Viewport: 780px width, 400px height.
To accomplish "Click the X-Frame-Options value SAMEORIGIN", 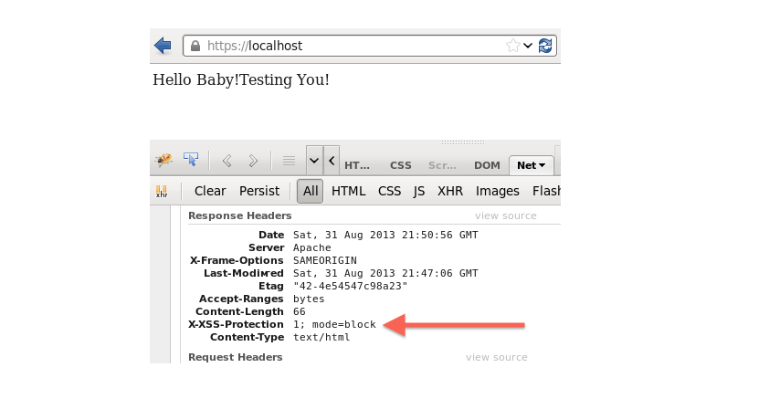I will (325, 261).
